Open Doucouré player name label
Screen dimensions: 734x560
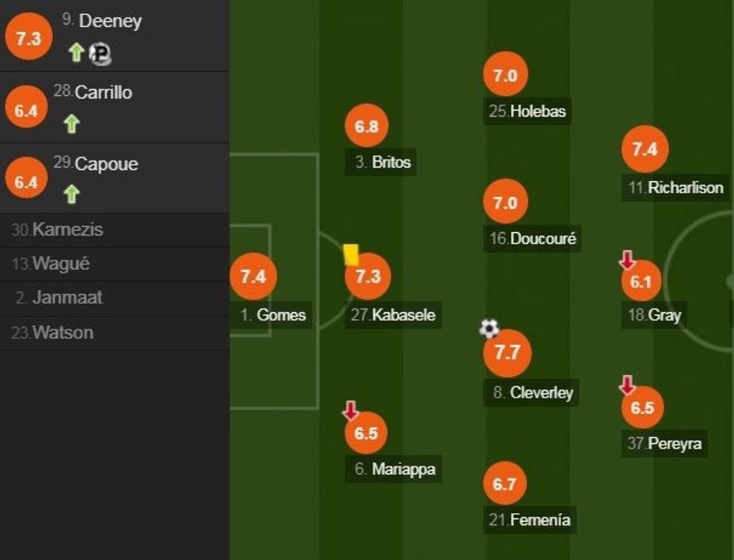533,240
